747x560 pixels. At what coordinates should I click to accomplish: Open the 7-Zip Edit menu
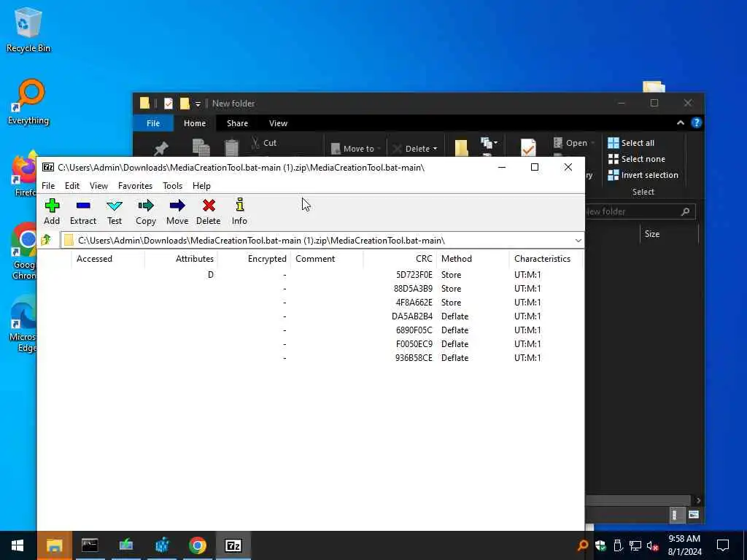[72, 186]
